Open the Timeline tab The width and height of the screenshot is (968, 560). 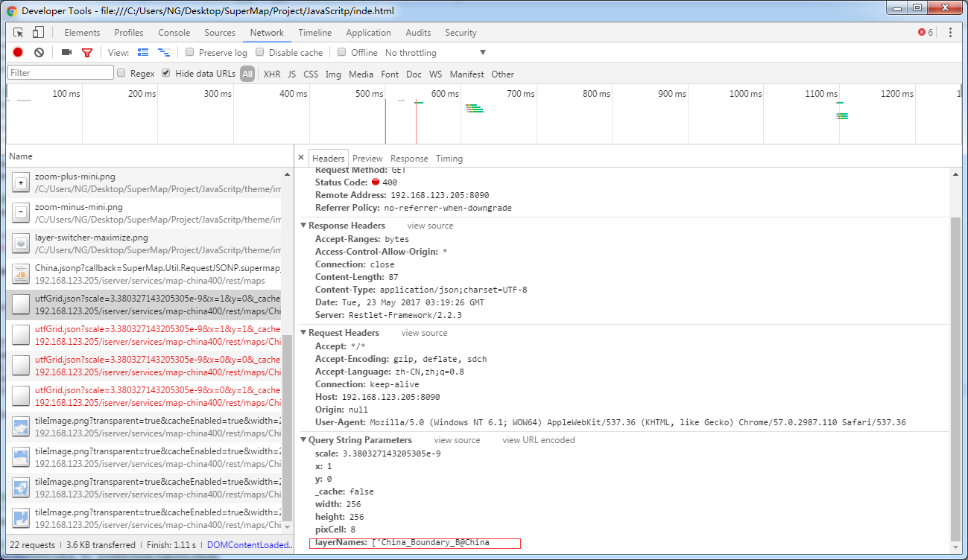[315, 33]
